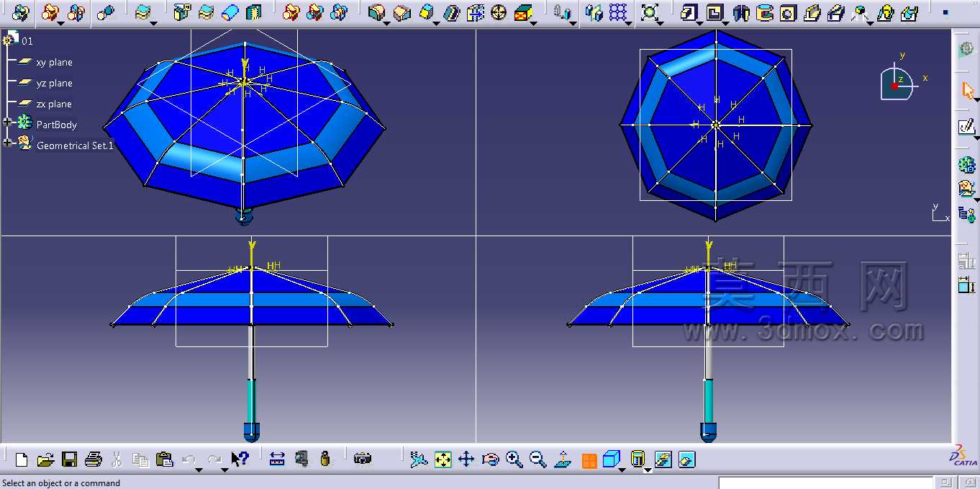Select the yz plane in tree
Image resolution: width=980 pixels, height=489 pixels.
coord(54,84)
